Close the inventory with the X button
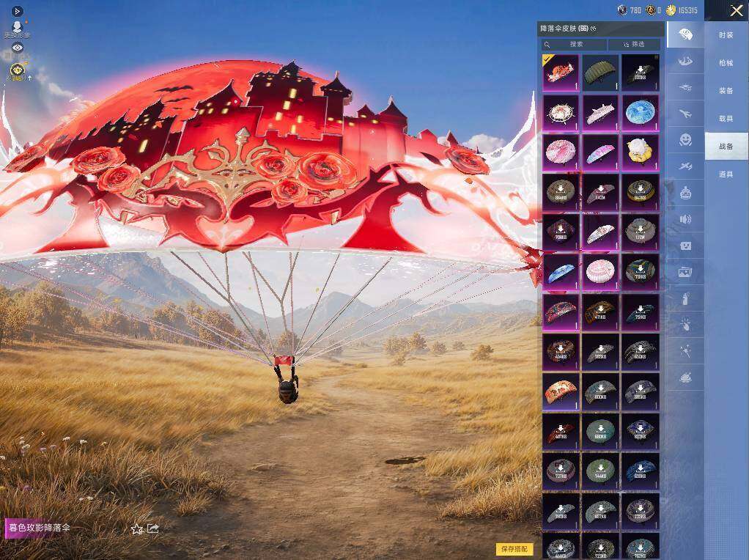This screenshot has width=749, height=560. [736, 10]
